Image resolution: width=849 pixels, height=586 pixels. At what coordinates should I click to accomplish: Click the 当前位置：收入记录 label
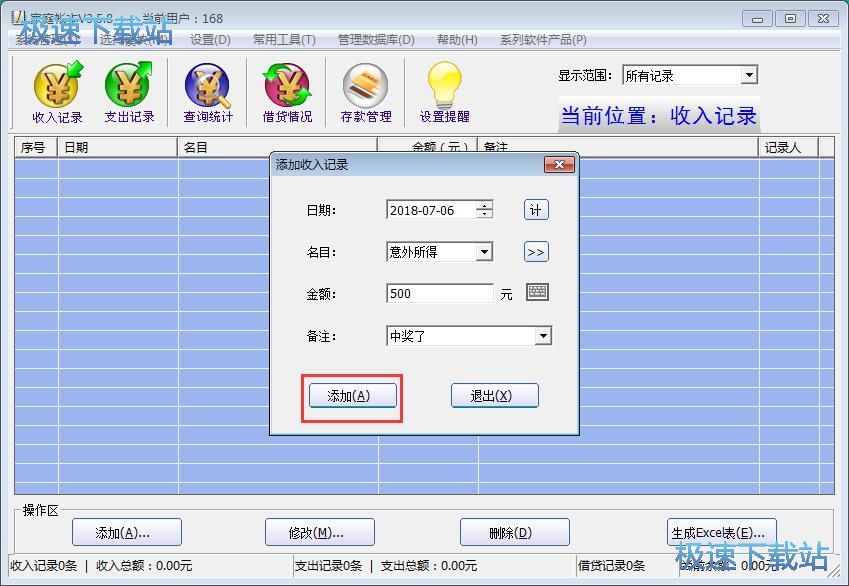(659, 115)
